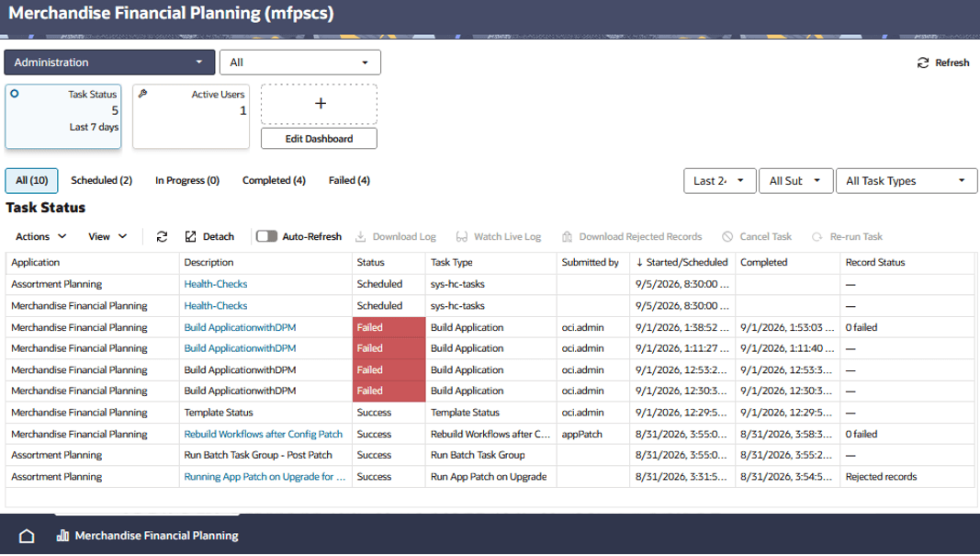Click the Task Status tile circle icon
The image size is (980, 556).
click(15, 94)
